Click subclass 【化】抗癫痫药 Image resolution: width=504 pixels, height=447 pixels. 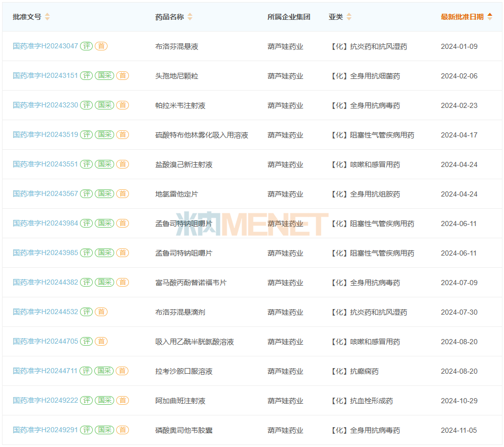coord(354,372)
